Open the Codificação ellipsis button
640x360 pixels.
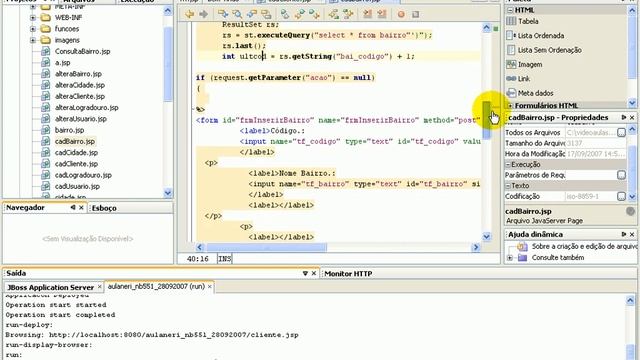(621, 196)
